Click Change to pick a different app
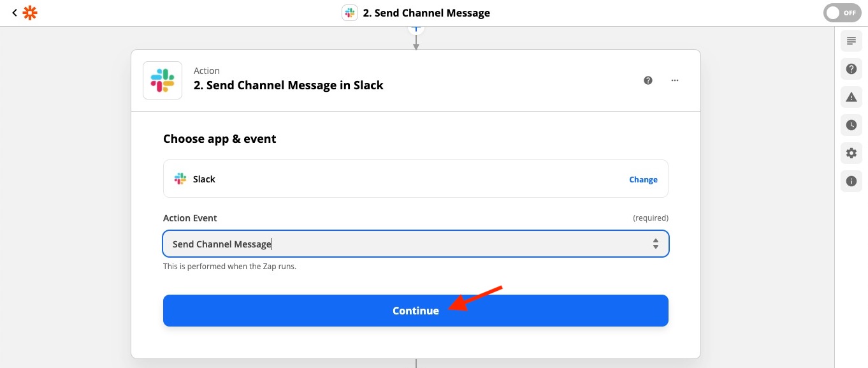 pyautogui.click(x=643, y=180)
